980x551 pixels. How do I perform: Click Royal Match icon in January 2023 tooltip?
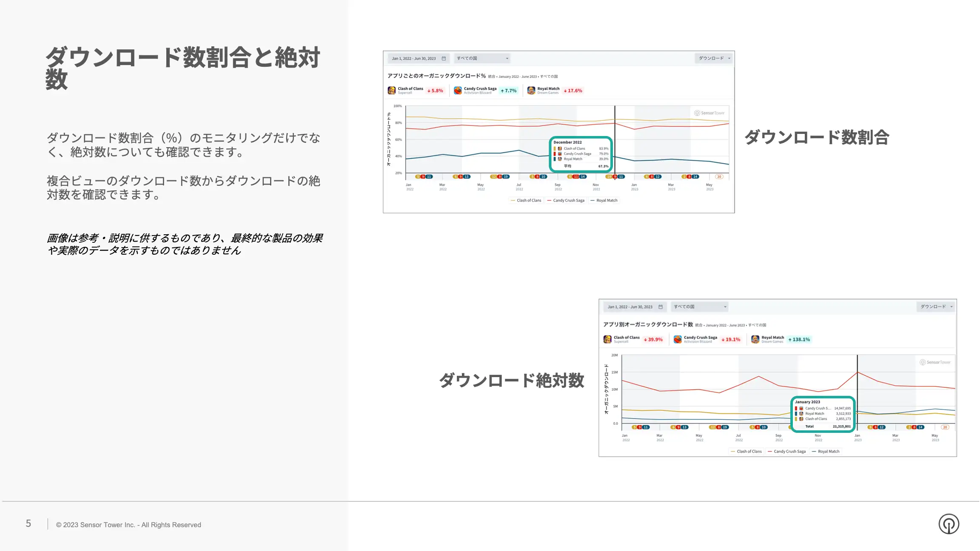click(801, 414)
